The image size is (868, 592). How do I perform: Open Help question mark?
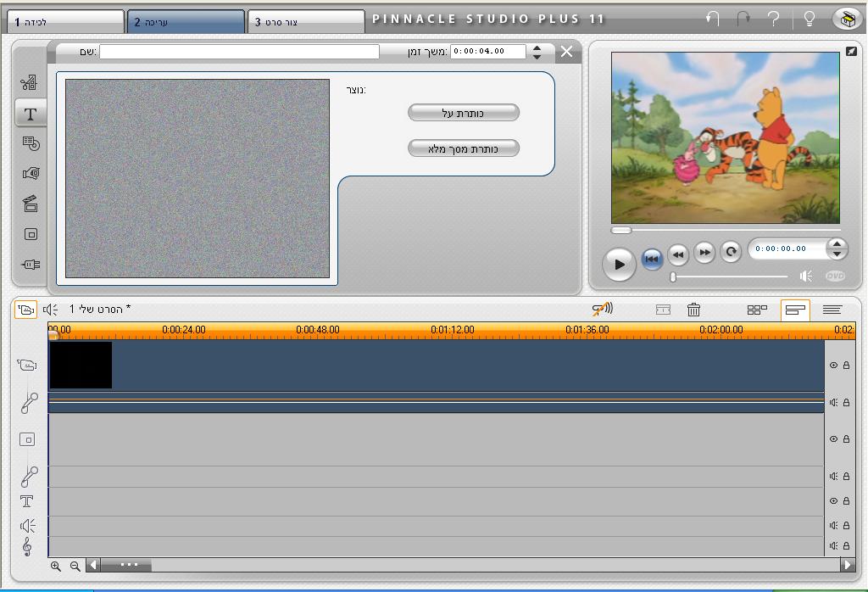[774, 19]
